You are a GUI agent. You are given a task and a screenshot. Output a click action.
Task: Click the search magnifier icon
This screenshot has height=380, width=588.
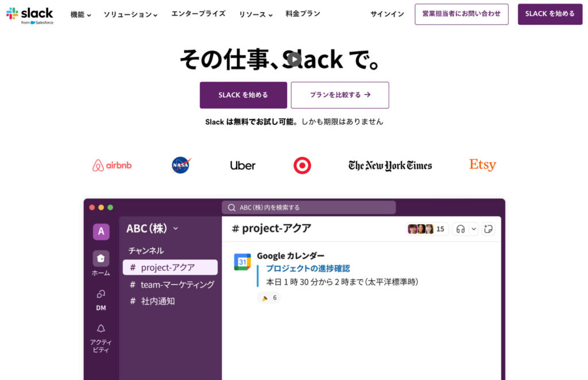232,208
